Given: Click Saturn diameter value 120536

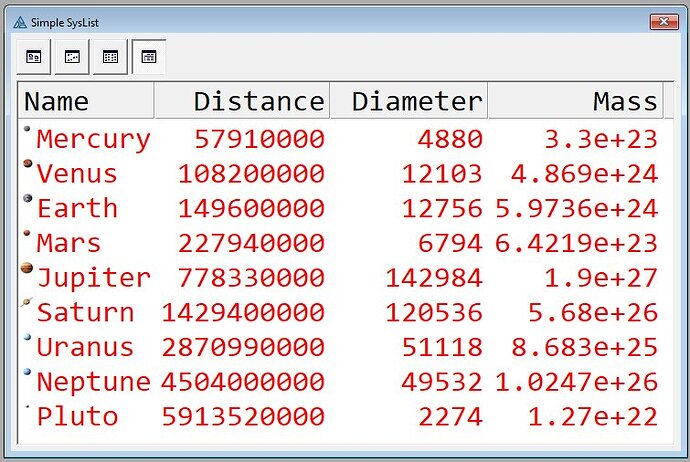Looking at the screenshot, I should pyautogui.click(x=433, y=312).
